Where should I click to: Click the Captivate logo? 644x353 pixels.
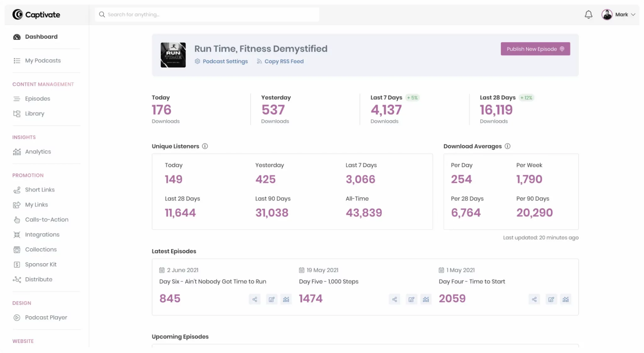coord(36,15)
